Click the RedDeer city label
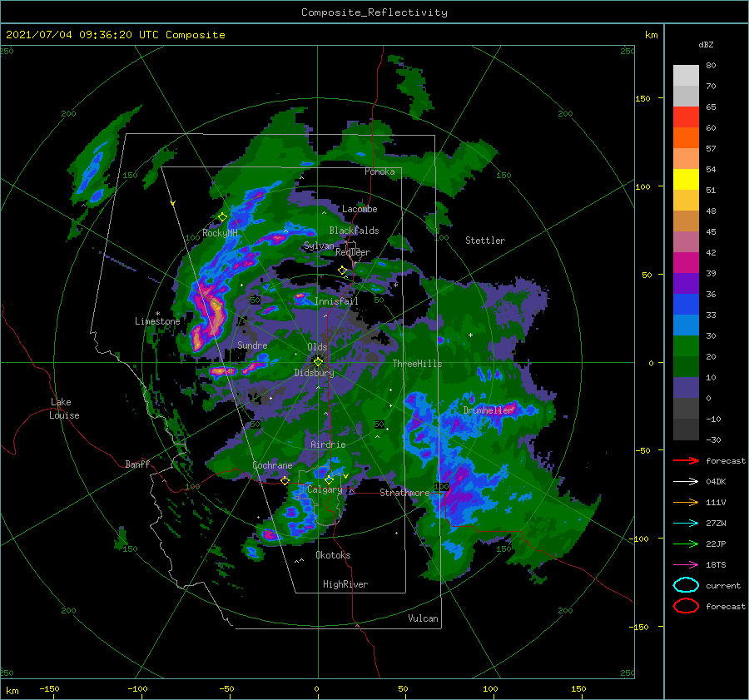Screen dimensions: 749x700 [x=353, y=252]
